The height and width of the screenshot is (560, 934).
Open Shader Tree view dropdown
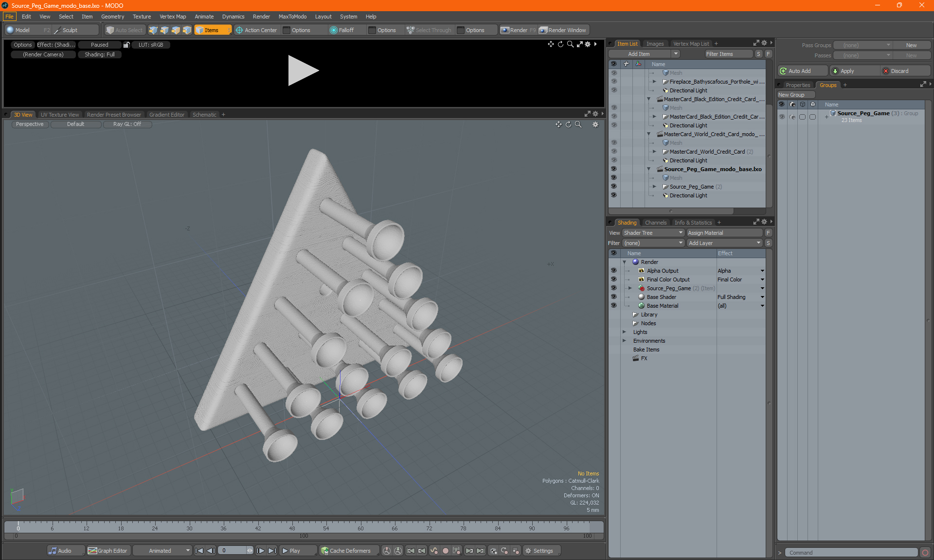[x=653, y=233]
